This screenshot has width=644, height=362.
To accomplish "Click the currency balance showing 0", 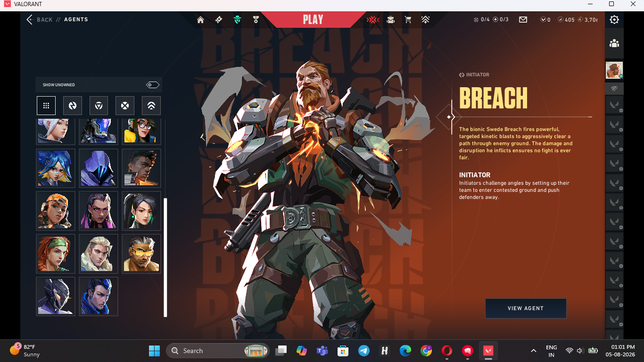I will [x=545, y=20].
